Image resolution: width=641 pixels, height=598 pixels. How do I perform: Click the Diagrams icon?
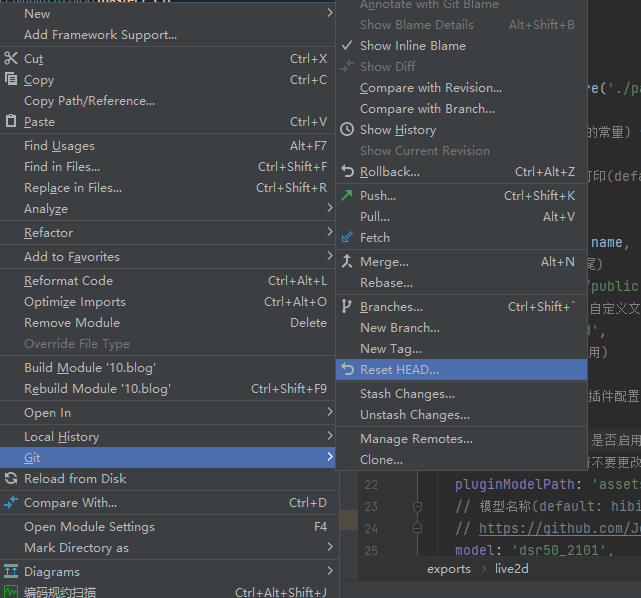point(11,571)
